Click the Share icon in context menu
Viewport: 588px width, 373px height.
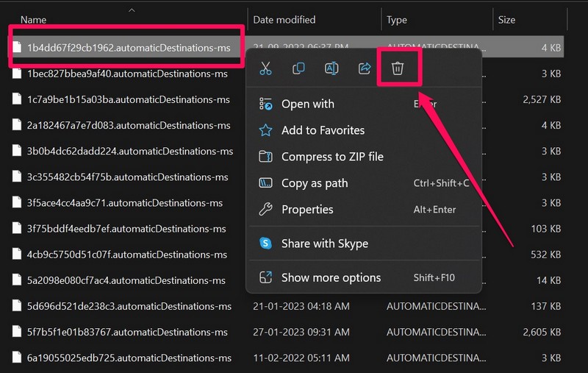coord(365,68)
